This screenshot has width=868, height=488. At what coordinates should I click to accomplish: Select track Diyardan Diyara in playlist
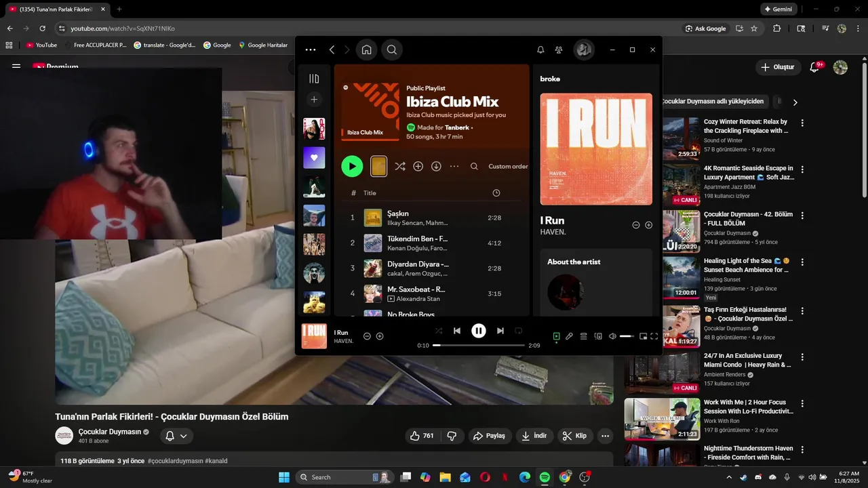431,268
